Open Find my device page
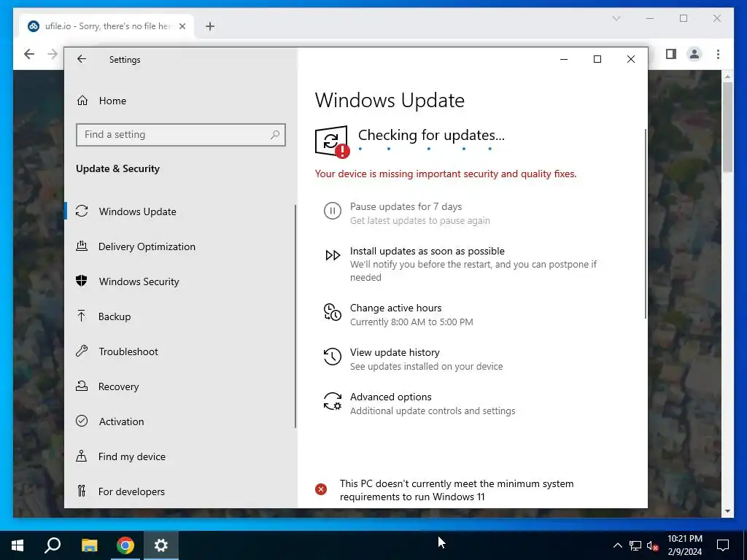 (180, 456)
